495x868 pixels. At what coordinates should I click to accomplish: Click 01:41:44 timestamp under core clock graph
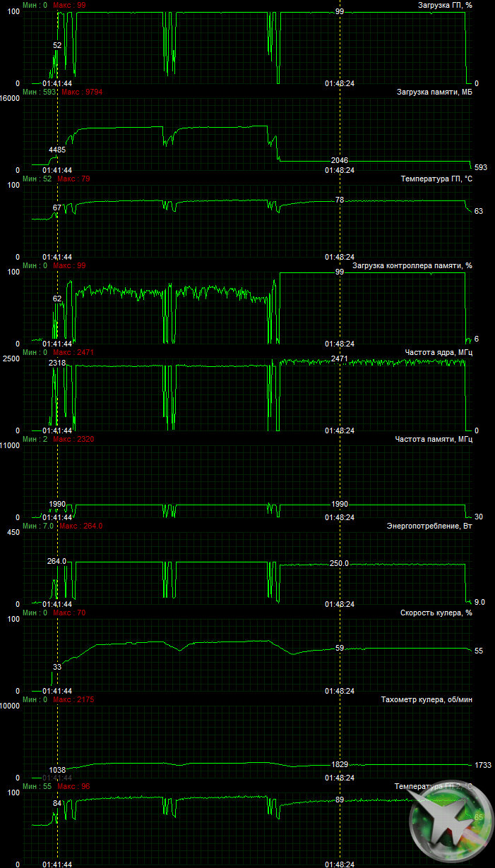[x=57, y=430]
